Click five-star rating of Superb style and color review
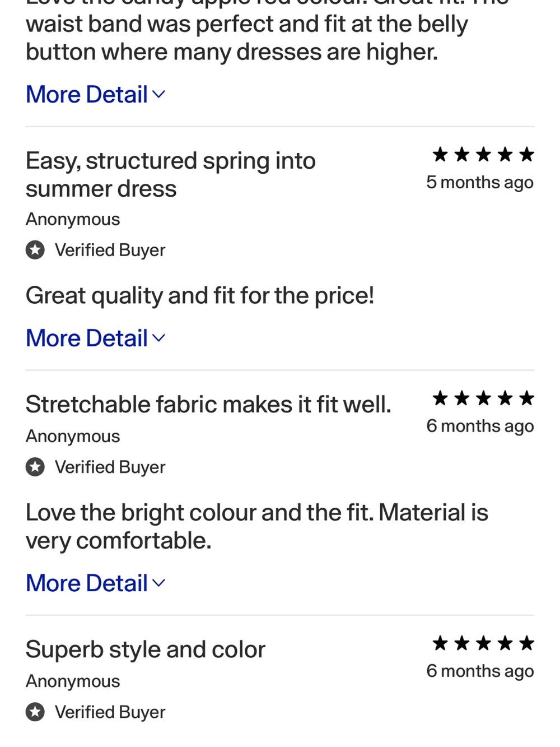560x747 pixels. click(483, 643)
